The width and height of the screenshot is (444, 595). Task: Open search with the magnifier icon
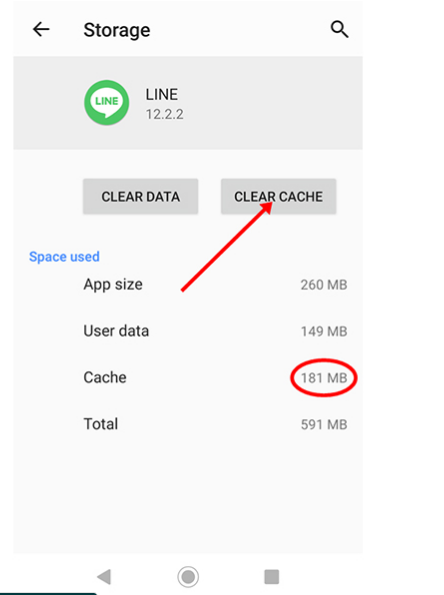click(339, 29)
